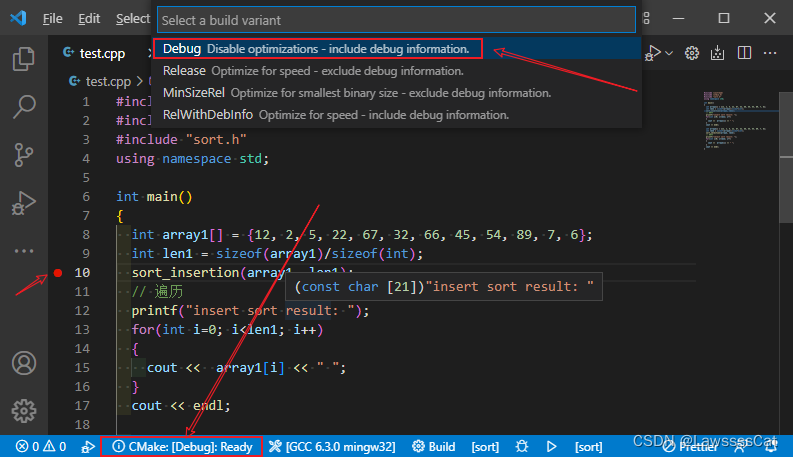Open the Search view in activity bar
Image resolution: width=793 pixels, height=457 pixels.
[x=23, y=107]
